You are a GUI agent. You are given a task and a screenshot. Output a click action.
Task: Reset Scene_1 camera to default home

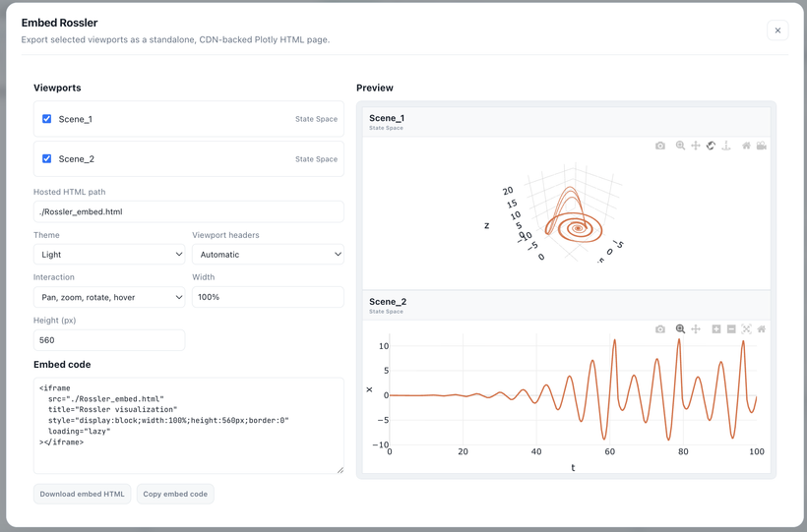click(x=746, y=146)
